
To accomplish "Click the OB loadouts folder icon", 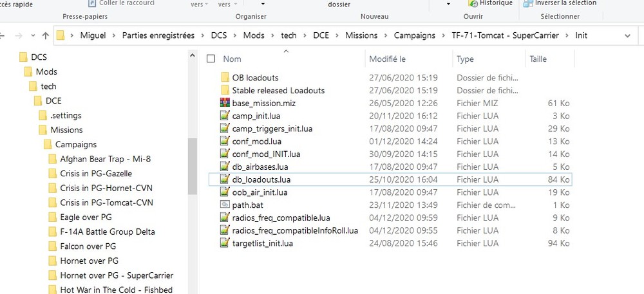I will 225,78.
